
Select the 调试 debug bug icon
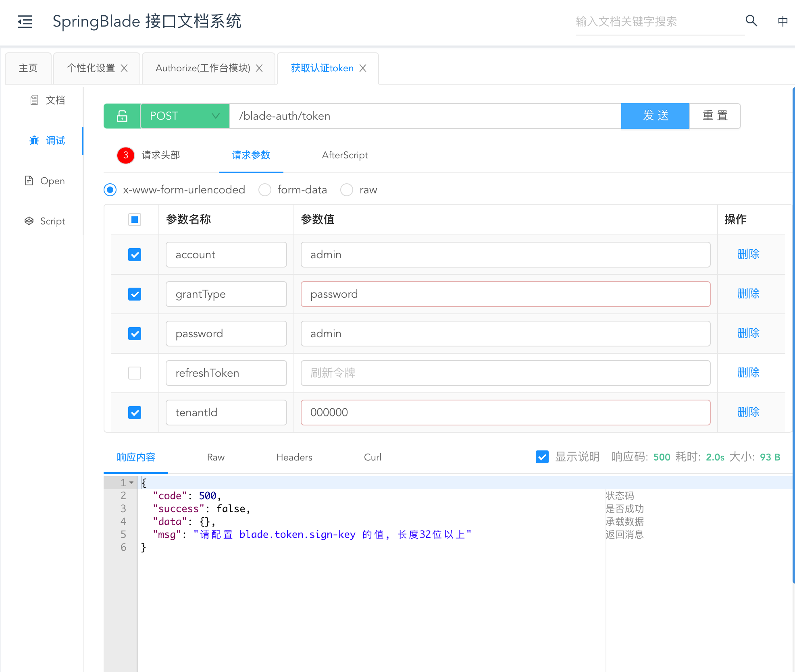click(34, 140)
